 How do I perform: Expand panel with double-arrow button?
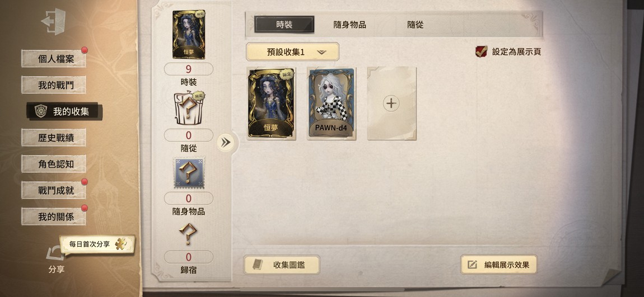pos(226,142)
